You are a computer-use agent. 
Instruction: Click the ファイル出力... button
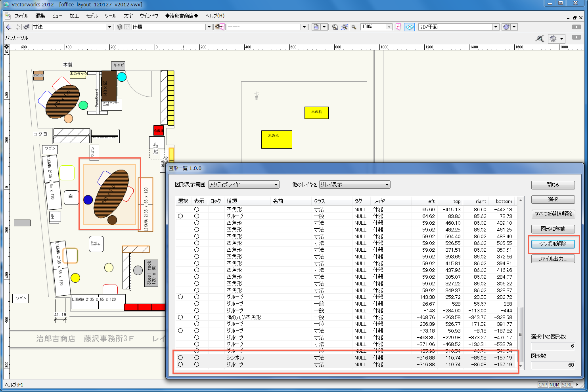pos(553,259)
